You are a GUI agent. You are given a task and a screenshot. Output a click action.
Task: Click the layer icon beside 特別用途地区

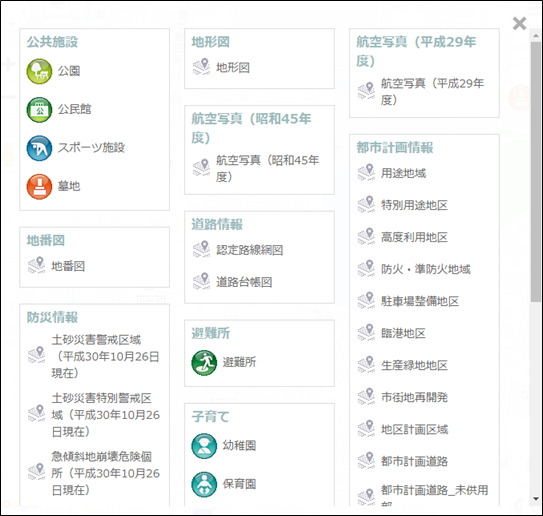tap(366, 204)
